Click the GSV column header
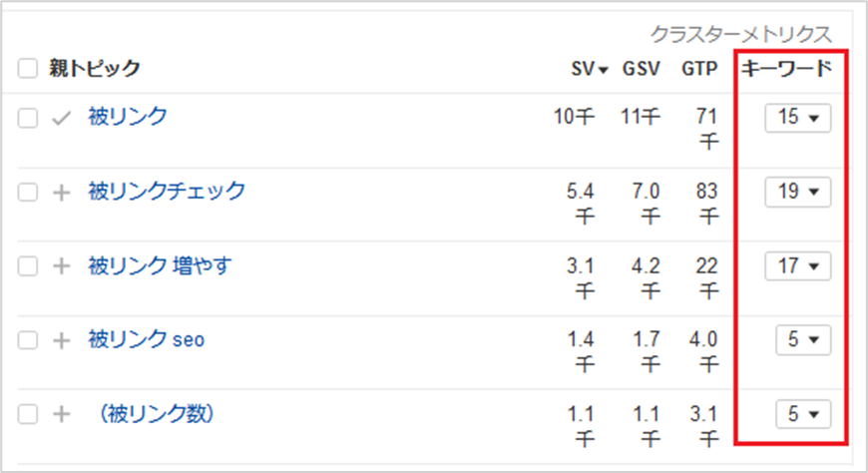Screen dimensions: 868x473 pos(642,69)
